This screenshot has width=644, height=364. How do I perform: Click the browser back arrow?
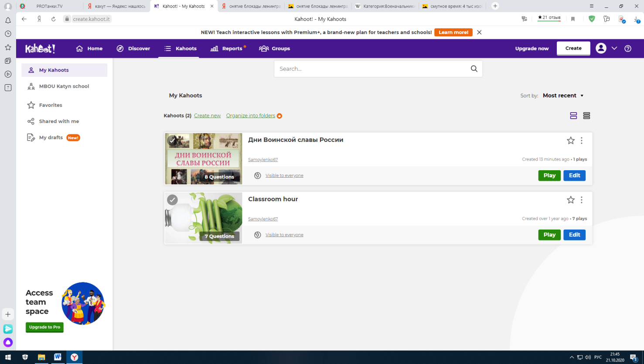click(x=24, y=19)
